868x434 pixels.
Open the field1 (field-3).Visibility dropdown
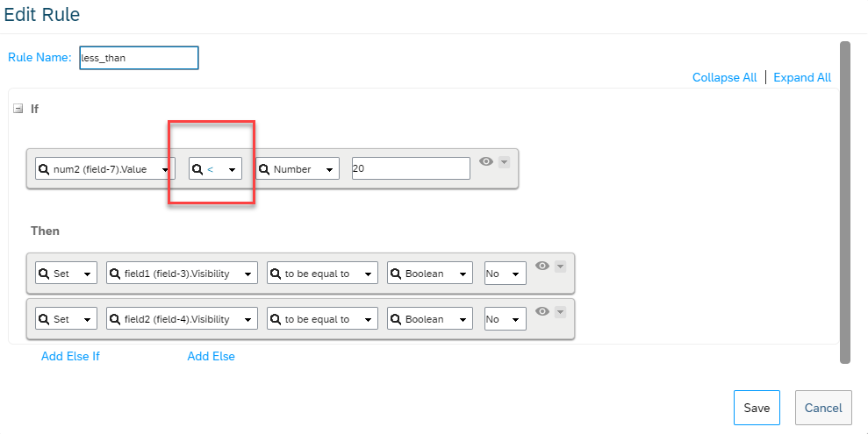[x=183, y=274]
